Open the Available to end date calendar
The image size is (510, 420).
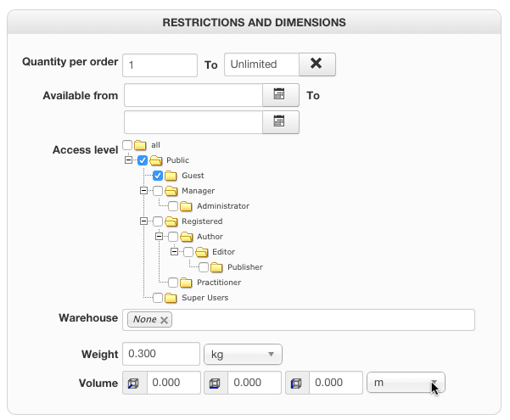click(x=280, y=122)
